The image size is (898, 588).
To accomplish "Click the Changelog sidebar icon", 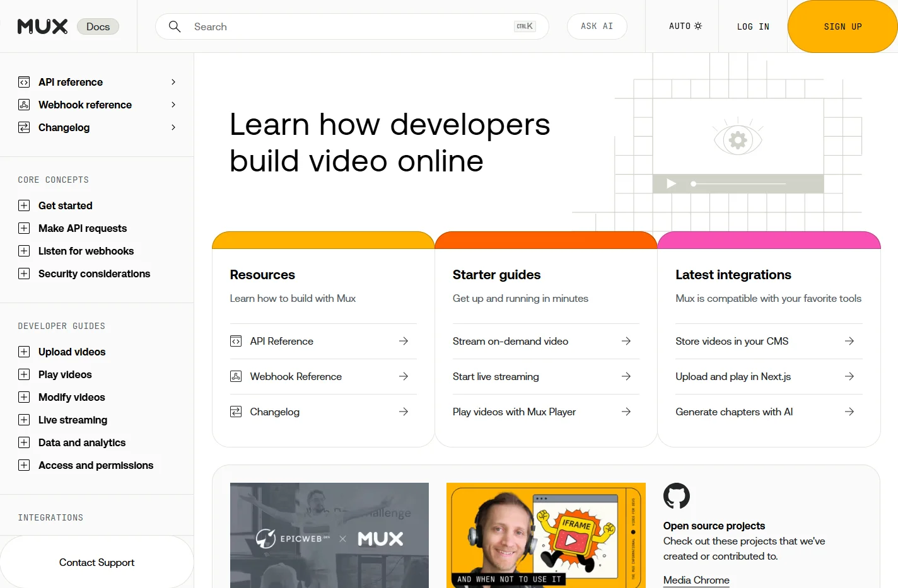I will [24, 127].
